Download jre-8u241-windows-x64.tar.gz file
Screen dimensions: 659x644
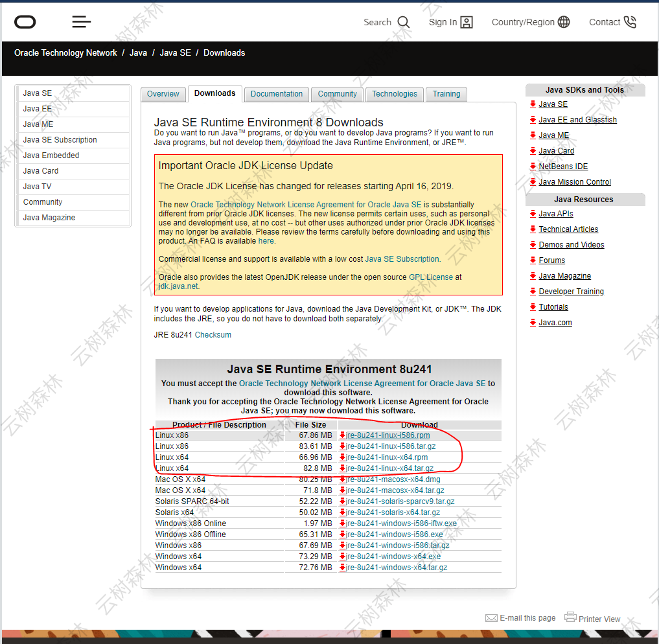[397, 568]
